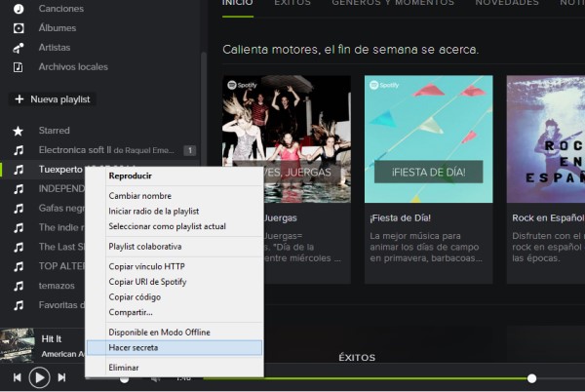Create a new playlist with Nueva playlist

[53, 99]
